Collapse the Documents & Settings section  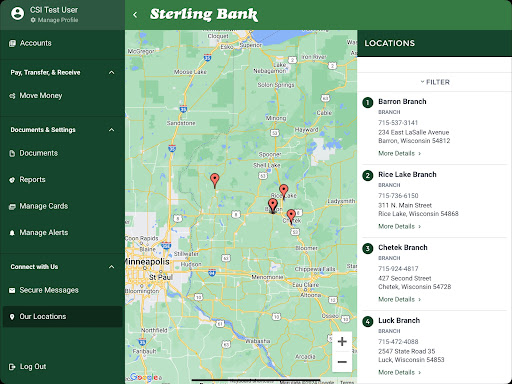(112, 130)
